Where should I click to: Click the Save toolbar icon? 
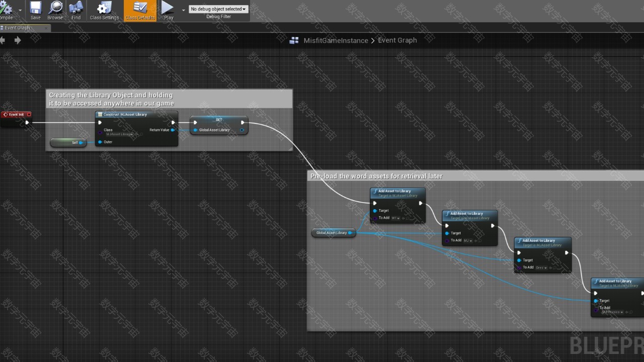pos(35,10)
